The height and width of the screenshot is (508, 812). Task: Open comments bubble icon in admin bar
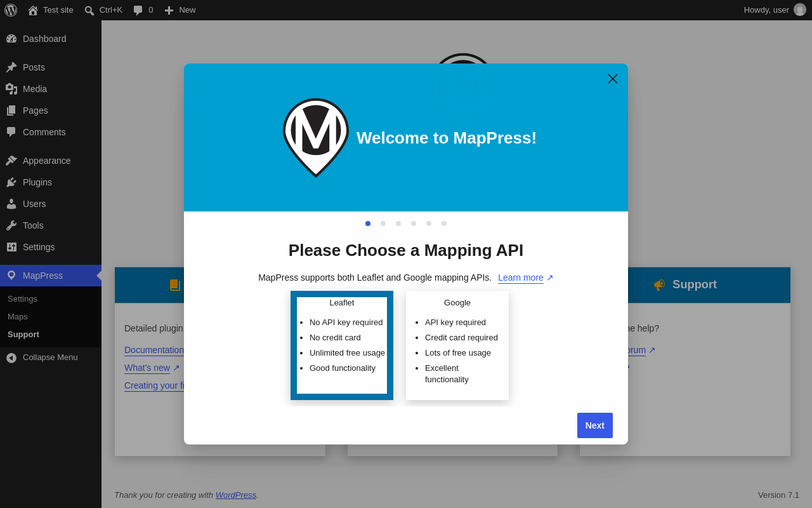pos(138,10)
